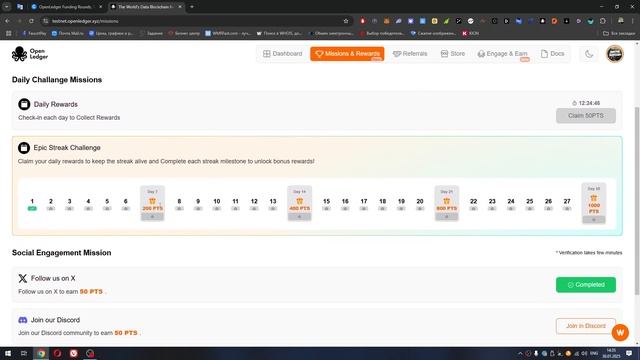Image resolution: width=640 pixels, height=360 pixels.
Task: Select streak day 1 marker
Action: click(x=32, y=204)
